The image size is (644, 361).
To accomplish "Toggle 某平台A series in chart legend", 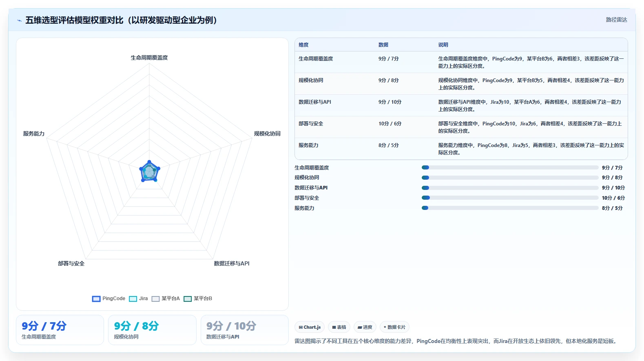I will 166,299.
